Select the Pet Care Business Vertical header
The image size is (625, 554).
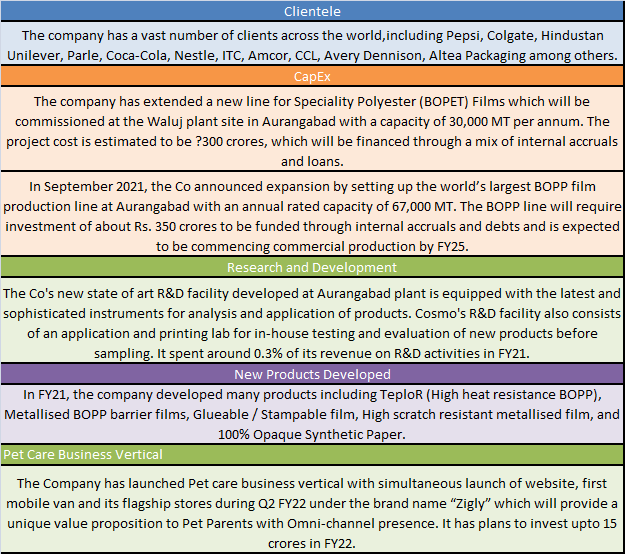coord(312,454)
